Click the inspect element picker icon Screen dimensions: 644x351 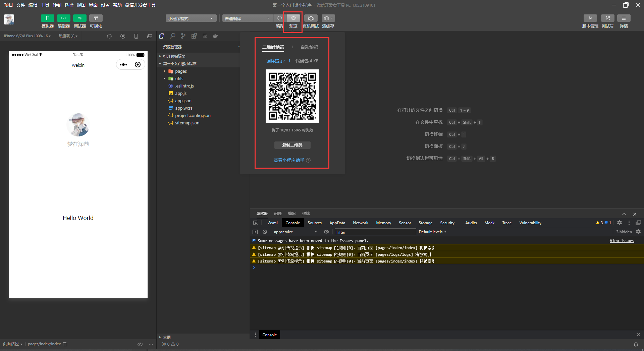tap(255, 223)
